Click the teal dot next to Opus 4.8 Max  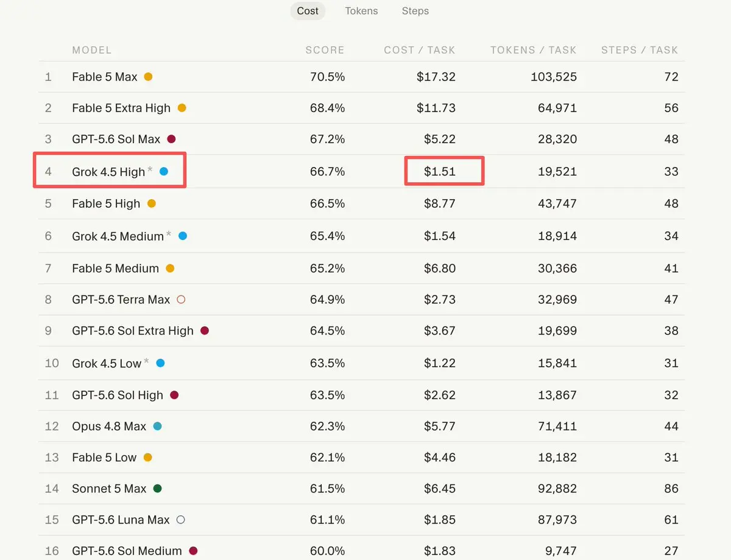pos(157,427)
